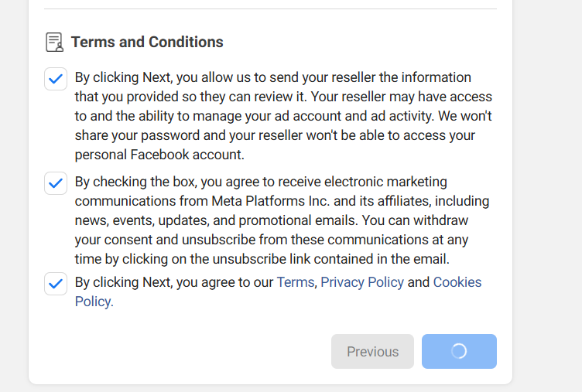Viewport: 582px width, 392px height.
Task: Click the Terms and Conditions document icon
Action: point(54,42)
